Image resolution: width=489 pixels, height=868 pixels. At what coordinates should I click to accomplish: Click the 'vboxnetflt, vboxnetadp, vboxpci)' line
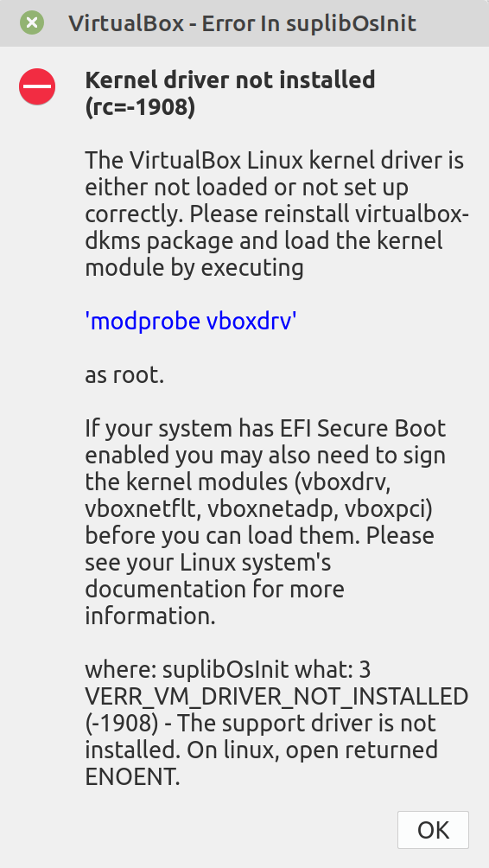point(258,509)
